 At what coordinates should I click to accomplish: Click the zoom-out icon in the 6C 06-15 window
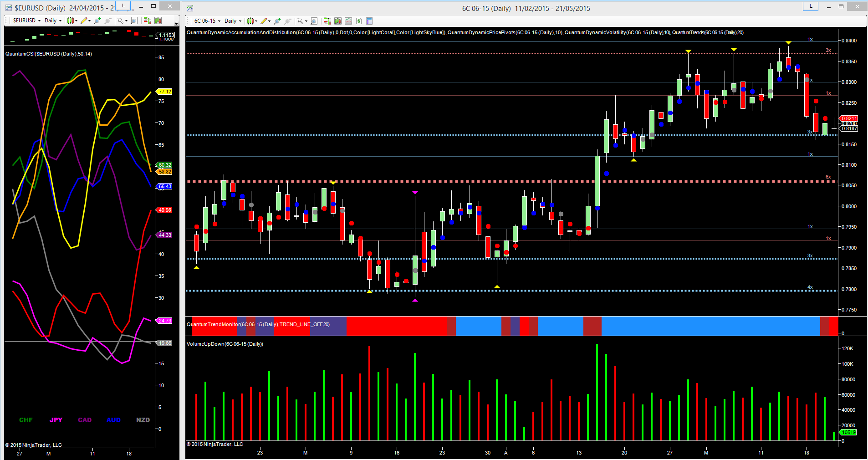point(287,21)
